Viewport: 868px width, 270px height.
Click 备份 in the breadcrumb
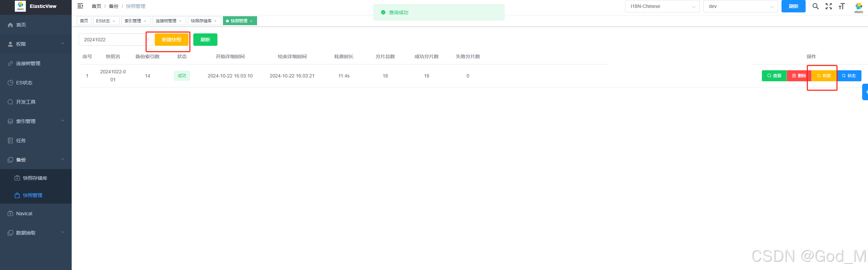(x=113, y=6)
